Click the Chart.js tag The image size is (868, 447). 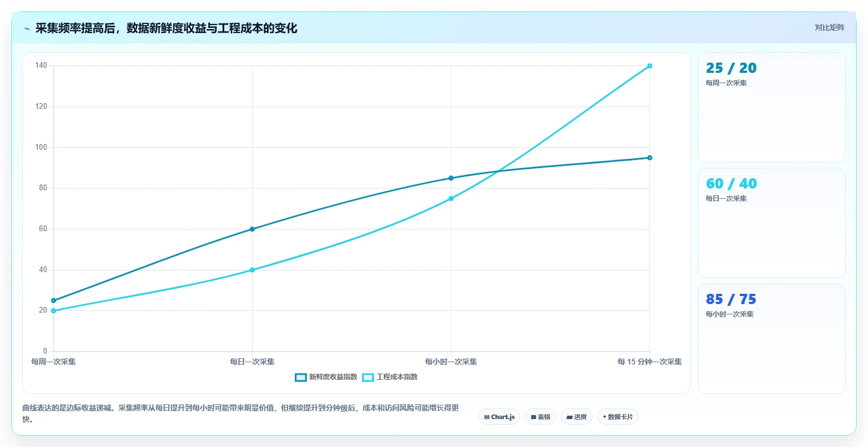pyautogui.click(x=499, y=417)
